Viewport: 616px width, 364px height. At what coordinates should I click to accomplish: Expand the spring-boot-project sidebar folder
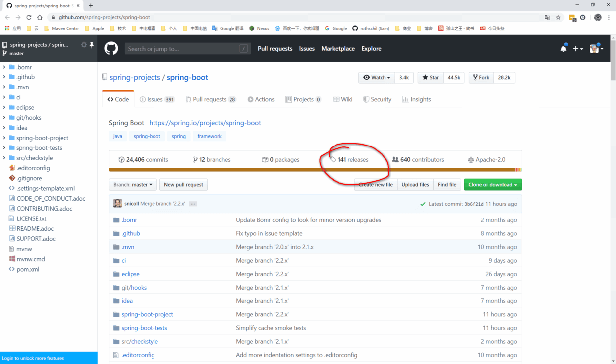4,138
